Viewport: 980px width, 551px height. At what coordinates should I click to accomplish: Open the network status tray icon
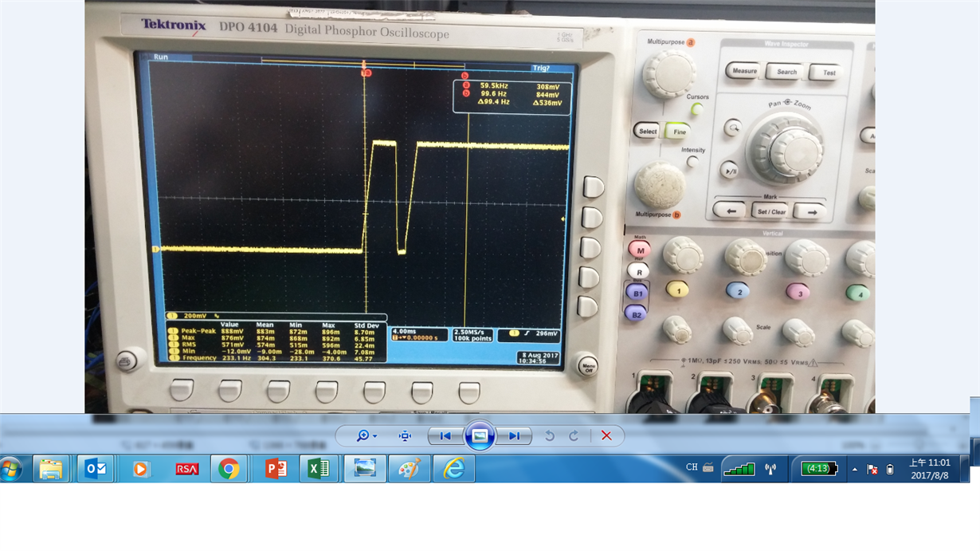pos(872,470)
